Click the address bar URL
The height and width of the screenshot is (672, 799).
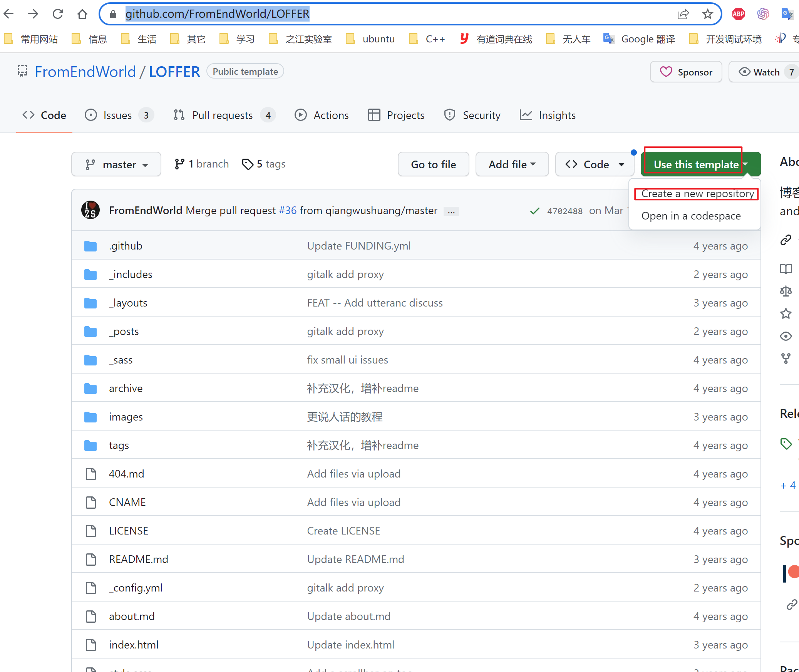[x=218, y=14]
